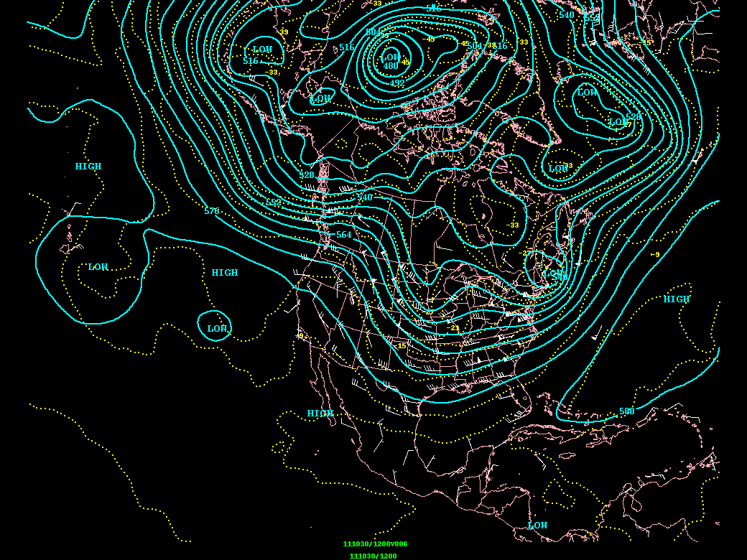Select the yellow -21 temperature label
Viewport: 747px width, 560px height.
[x=453, y=328]
